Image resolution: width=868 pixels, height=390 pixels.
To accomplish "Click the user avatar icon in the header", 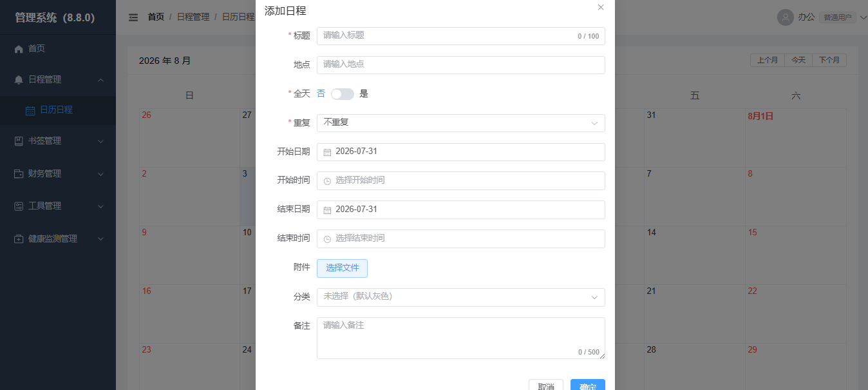I will [785, 17].
